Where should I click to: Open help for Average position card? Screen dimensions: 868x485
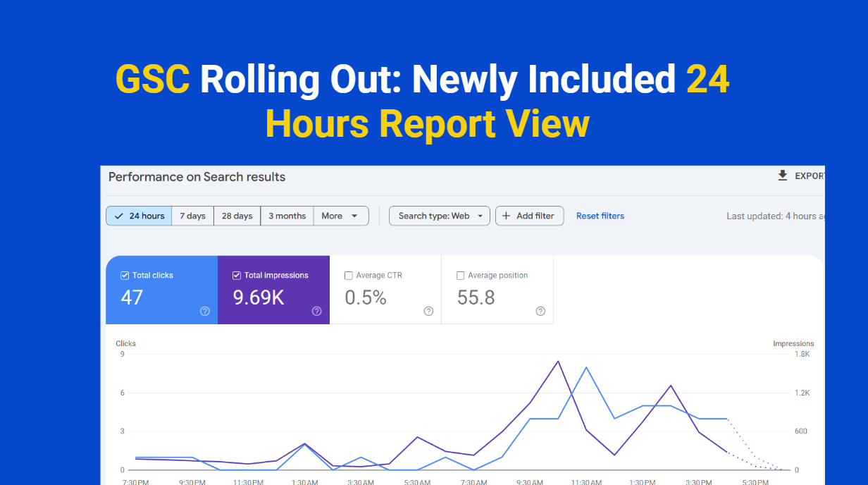click(x=540, y=311)
